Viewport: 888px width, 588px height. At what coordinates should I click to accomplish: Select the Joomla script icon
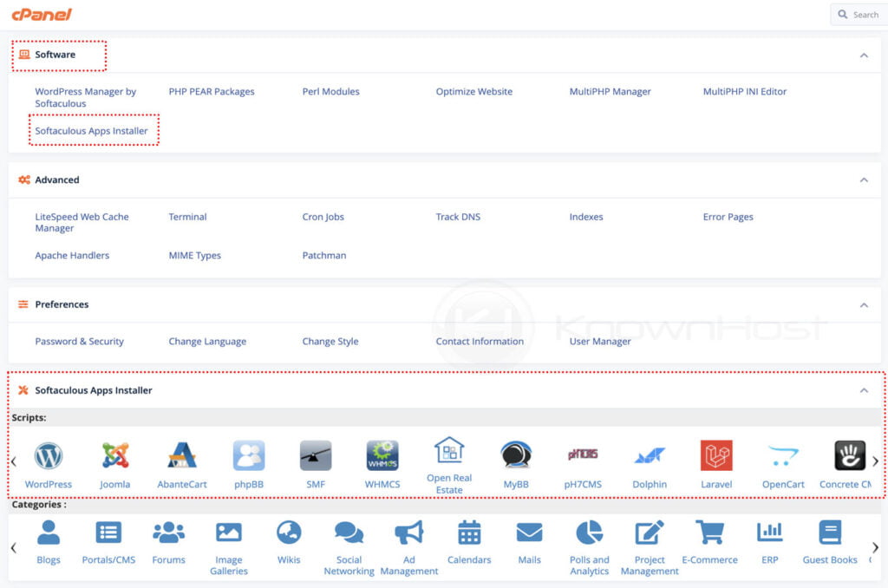click(115, 456)
